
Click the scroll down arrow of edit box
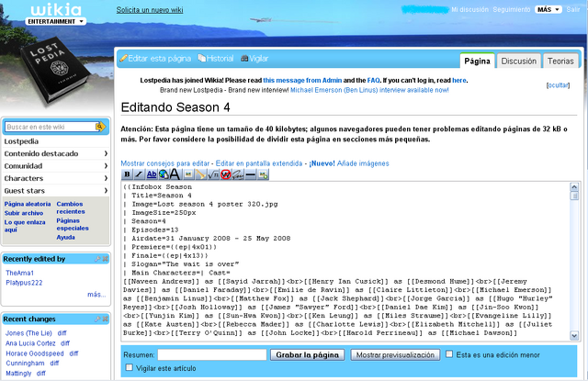pos(573,336)
